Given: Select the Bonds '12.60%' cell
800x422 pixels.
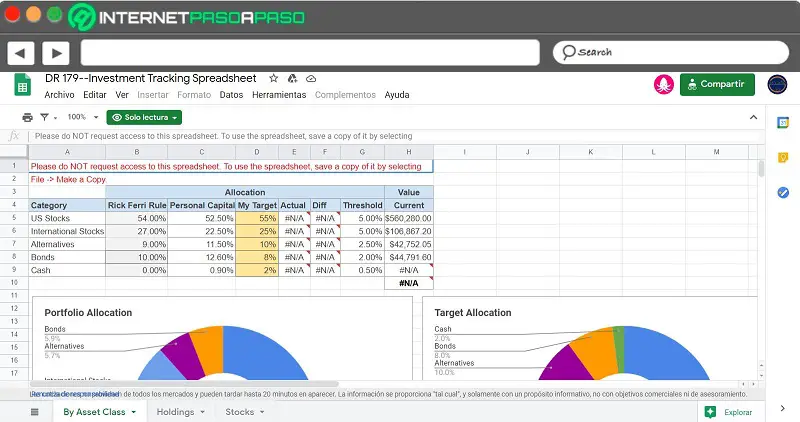Looking at the screenshot, I should point(202,257).
